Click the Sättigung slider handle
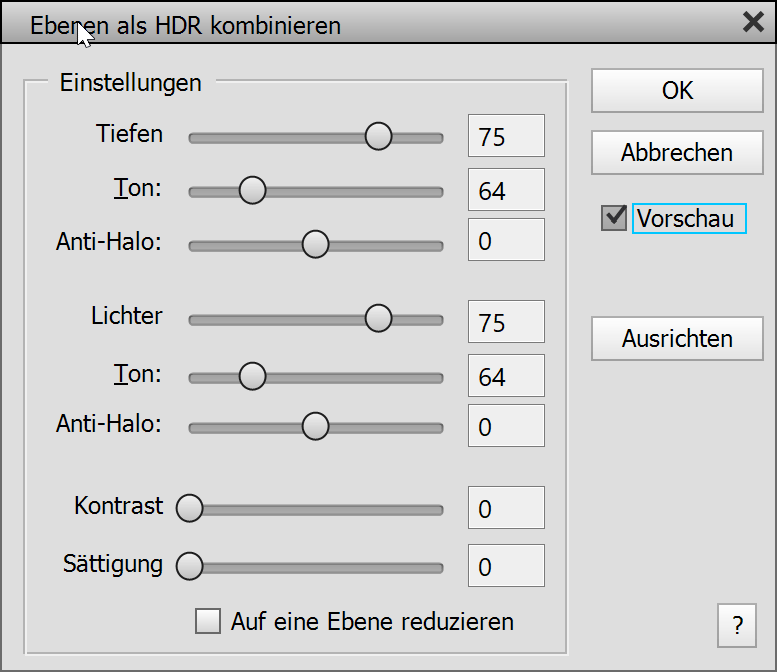The height and width of the screenshot is (672, 777). point(189,567)
